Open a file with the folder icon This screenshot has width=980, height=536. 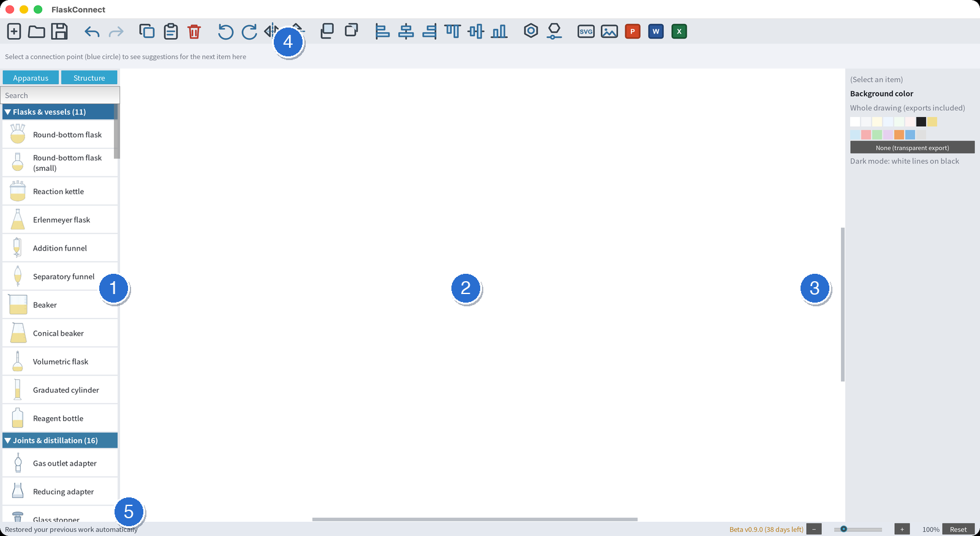coord(37,31)
